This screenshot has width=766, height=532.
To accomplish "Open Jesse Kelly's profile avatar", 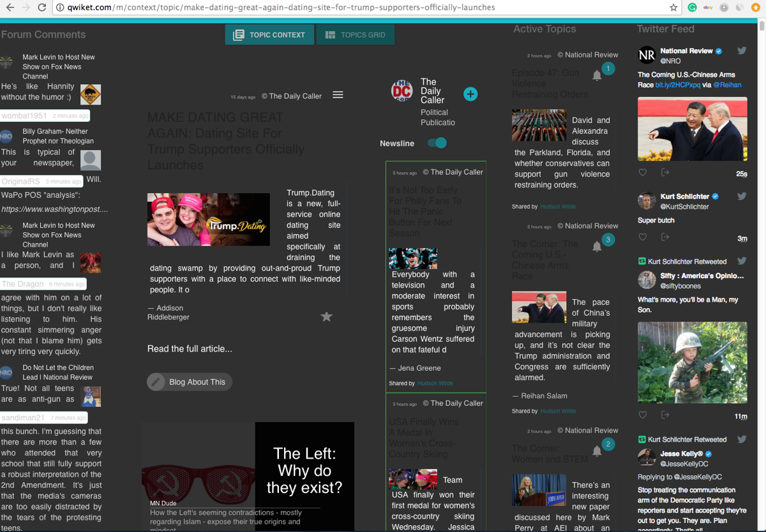I will [647, 458].
